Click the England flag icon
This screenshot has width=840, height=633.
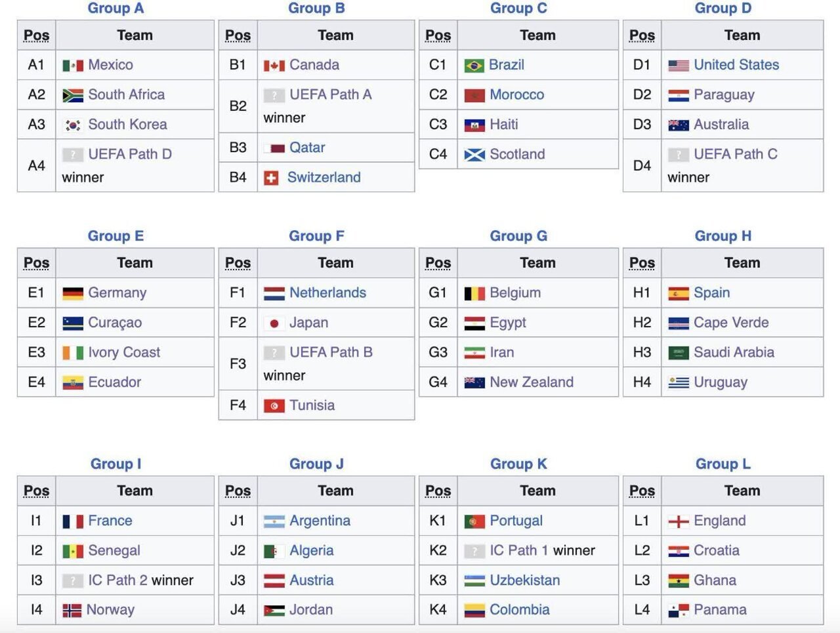click(x=678, y=521)
